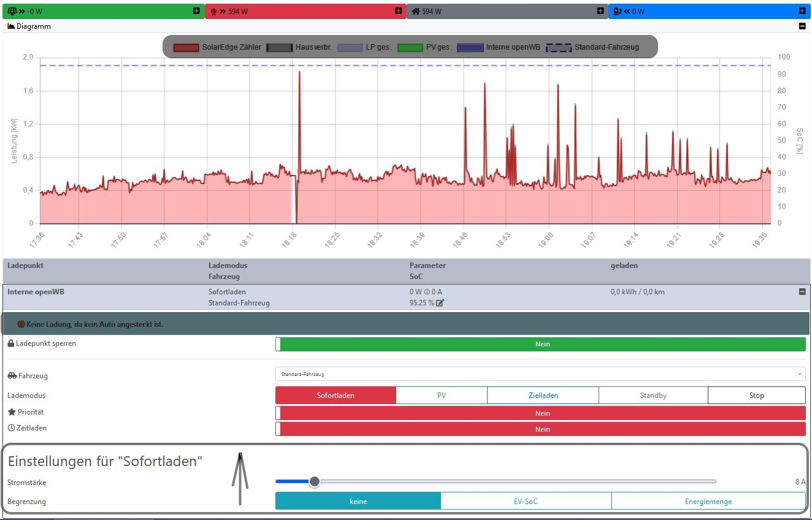Viewport: 812px width, 520px height.
Task: Click the charging station icon in the blue bar
Action: click(618, 11)
